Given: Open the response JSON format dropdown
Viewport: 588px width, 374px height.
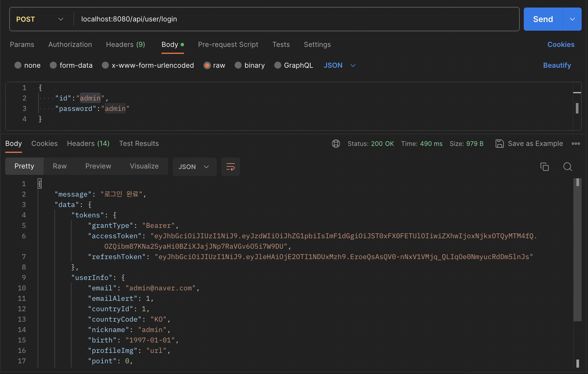Looking at the screenshot, I should point(194,167).
